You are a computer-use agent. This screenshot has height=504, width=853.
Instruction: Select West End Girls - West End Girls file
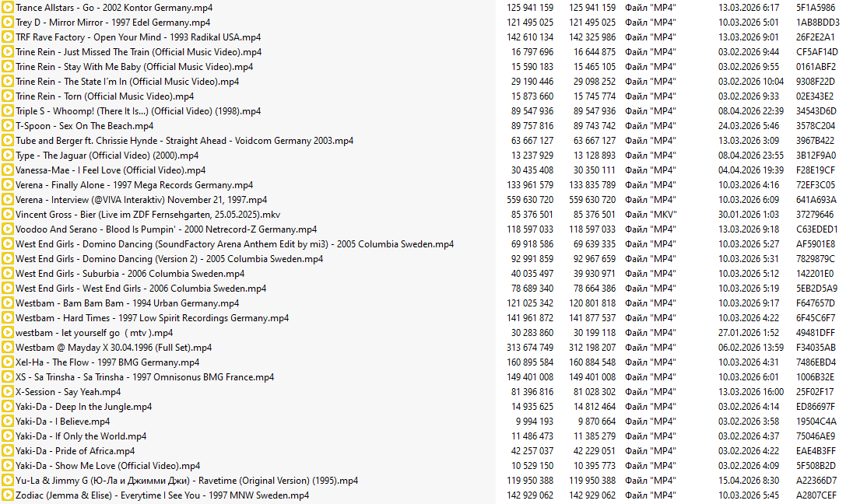(141, 288)
